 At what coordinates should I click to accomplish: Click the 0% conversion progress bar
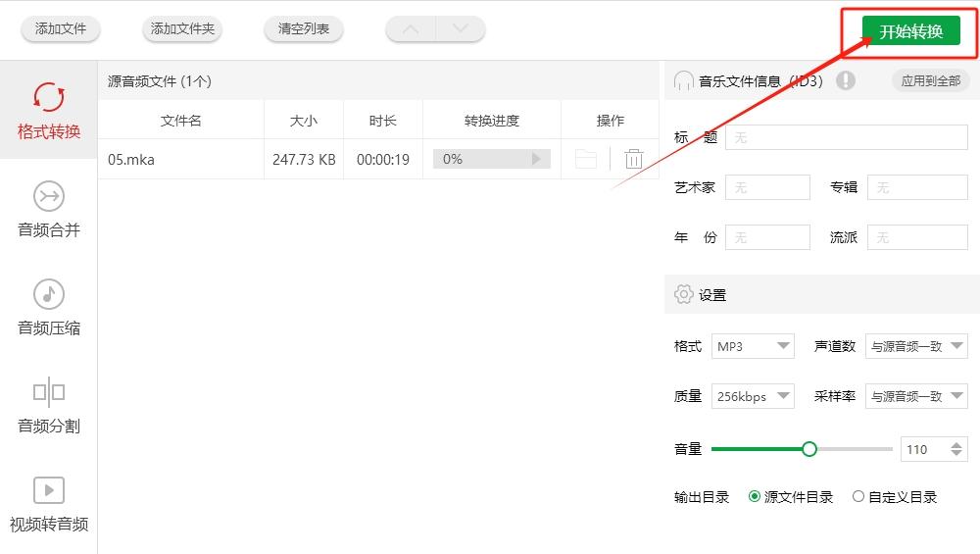point(492,159)
